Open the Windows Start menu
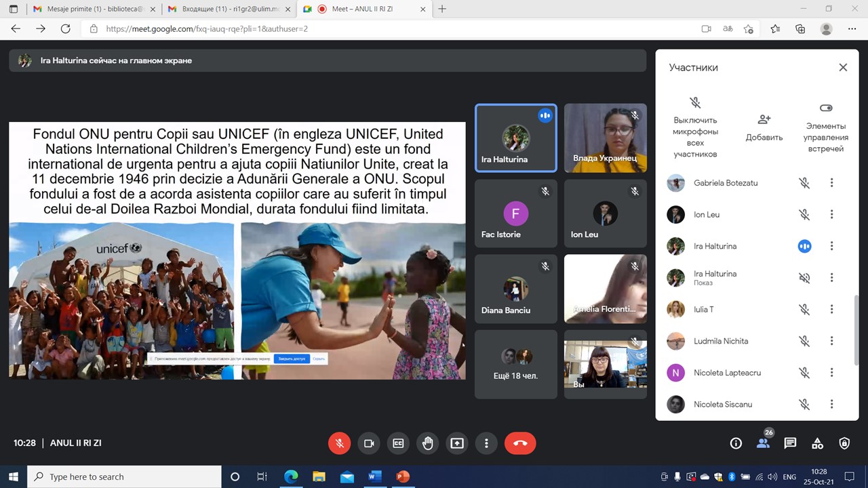This screenshot has width=868, height=488. pyautogui.click(x=14, y=477)
